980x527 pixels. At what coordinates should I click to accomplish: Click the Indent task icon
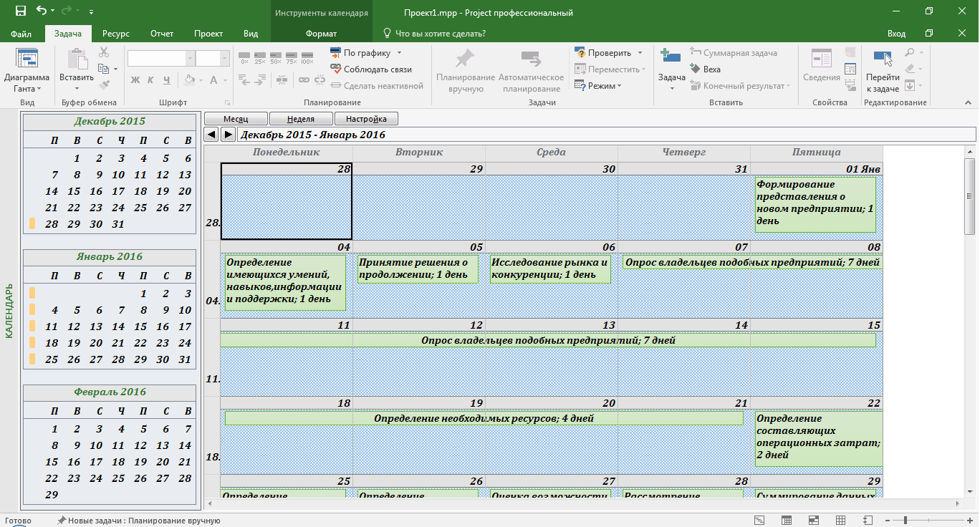click(x=260, y=80)
